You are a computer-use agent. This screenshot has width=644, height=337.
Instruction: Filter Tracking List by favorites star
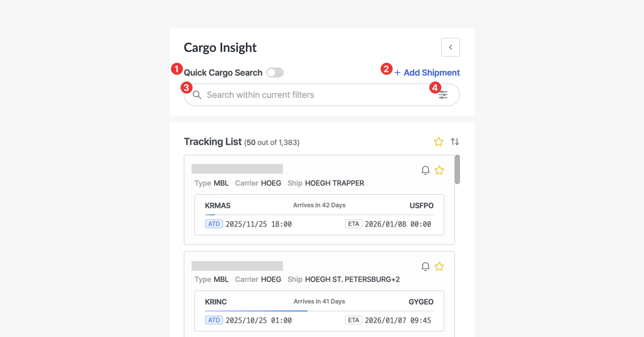click(x=438, y=142)
